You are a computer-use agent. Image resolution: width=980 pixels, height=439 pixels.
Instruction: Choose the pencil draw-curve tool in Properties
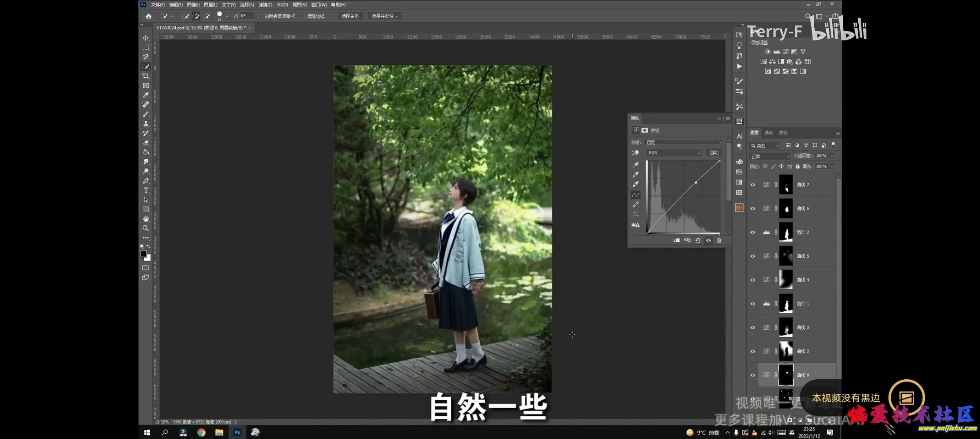635,205
